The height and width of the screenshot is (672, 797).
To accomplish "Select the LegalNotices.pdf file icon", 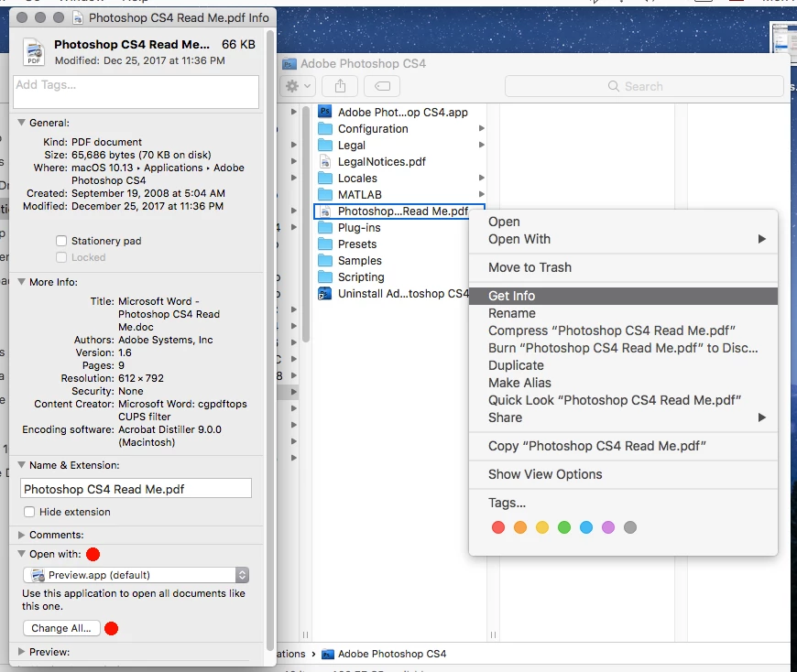I will pos(325,161).
